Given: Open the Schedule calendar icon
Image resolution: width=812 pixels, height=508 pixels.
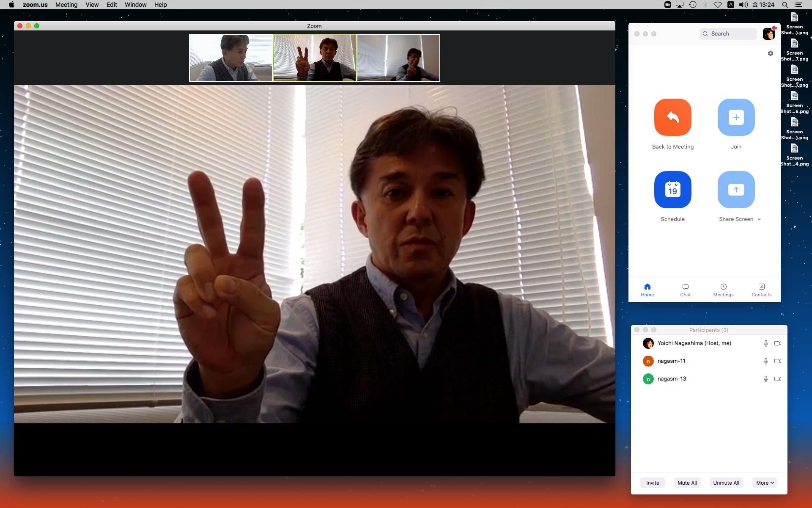Looking at the screenshot, I should tap(672, 190).
